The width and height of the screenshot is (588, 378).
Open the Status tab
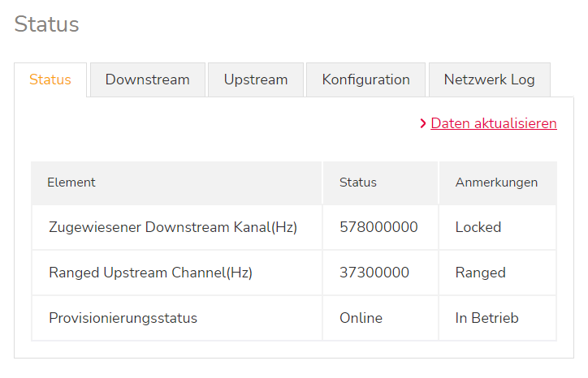point(50,79)
